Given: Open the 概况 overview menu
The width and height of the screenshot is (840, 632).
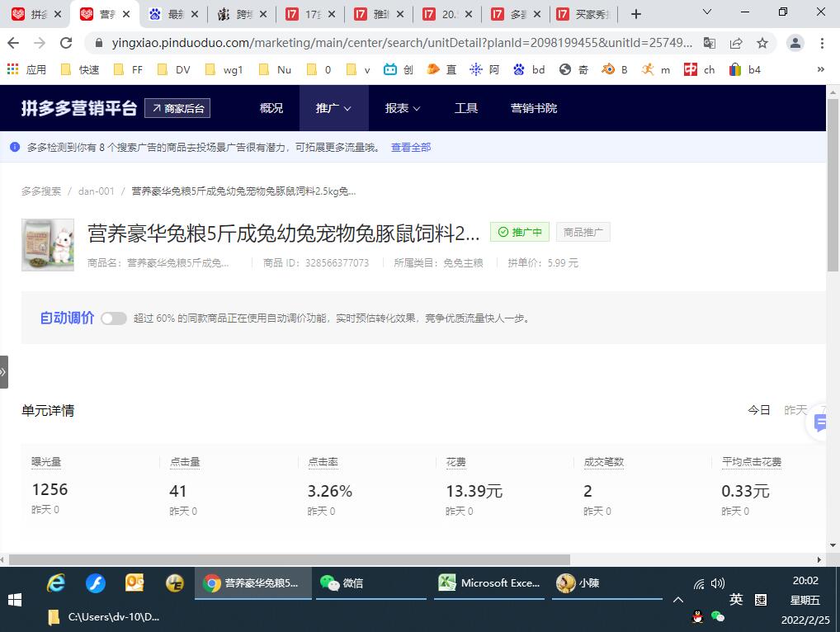Looking at the screenshot, I should point(271,108).
